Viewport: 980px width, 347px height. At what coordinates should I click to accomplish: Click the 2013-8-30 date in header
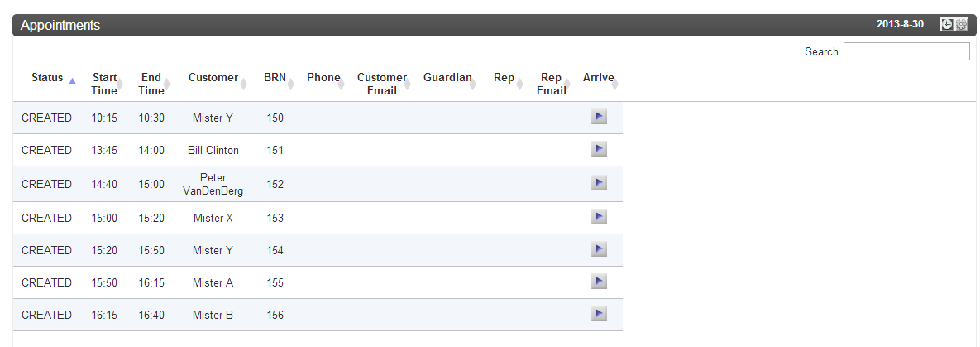point(900,24)
